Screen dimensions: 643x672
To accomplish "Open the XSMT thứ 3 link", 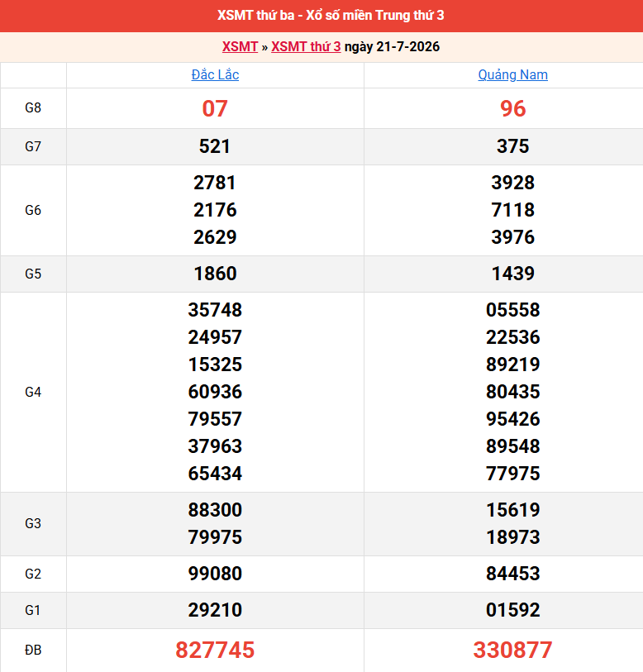I will (x=306, y=46).
